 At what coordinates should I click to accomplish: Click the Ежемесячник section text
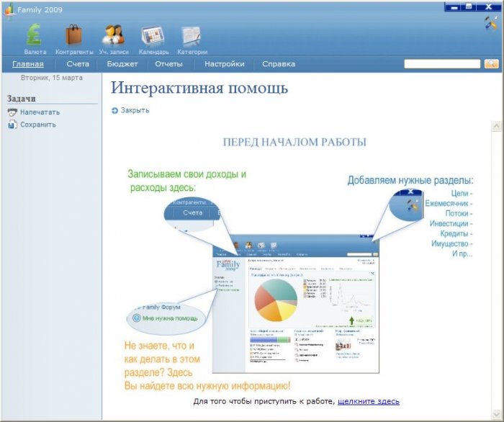click(449, 204)
